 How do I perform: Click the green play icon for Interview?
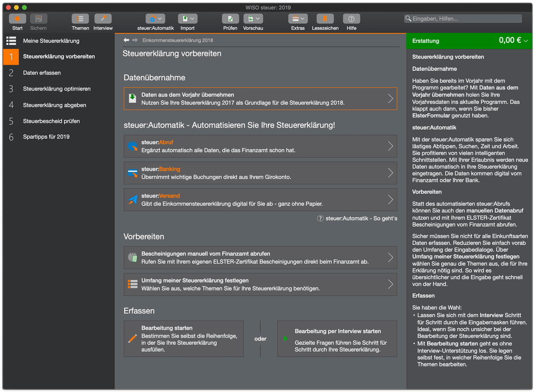(286, 339)
